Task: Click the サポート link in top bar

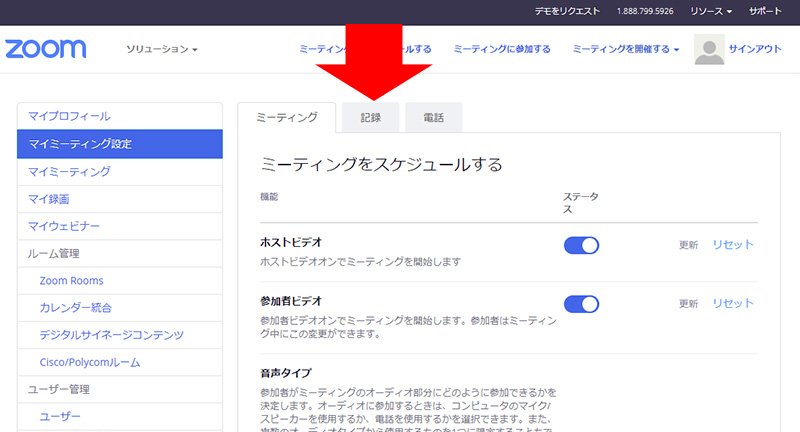Action: (766, 11)
